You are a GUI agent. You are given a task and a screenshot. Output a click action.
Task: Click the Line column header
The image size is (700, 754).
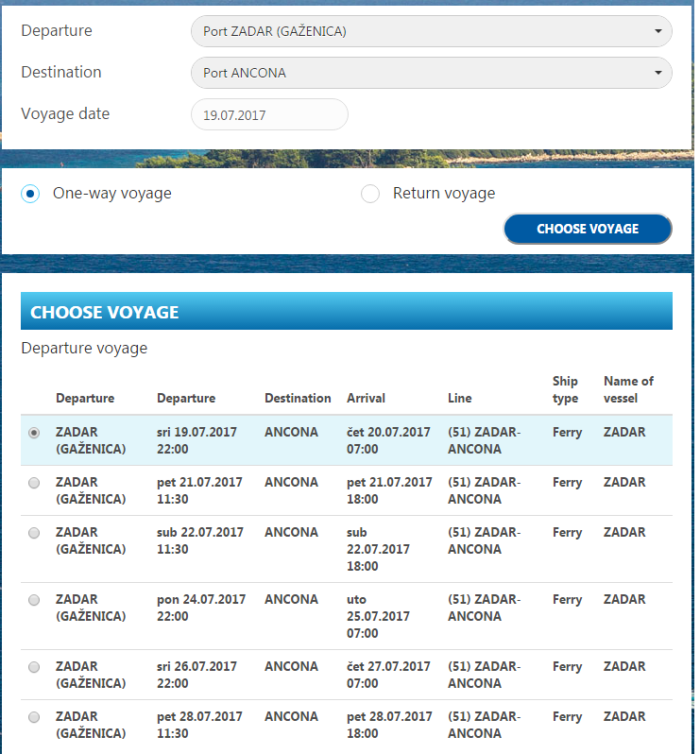pyautogui.click(x=459, y=398)
